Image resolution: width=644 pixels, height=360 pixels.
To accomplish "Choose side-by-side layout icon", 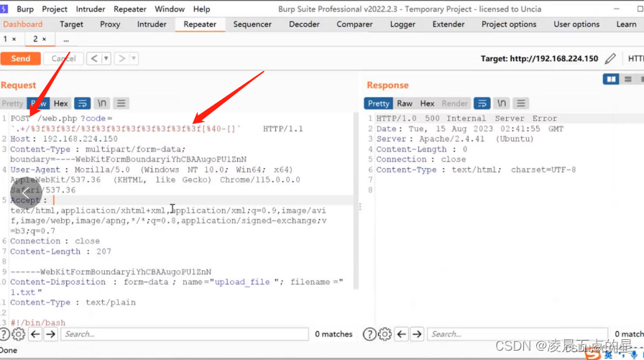I will [611, 79].
